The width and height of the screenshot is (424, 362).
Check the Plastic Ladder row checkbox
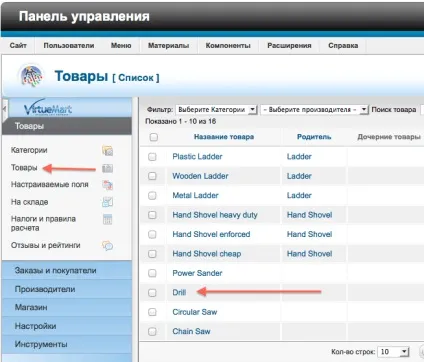152,157
